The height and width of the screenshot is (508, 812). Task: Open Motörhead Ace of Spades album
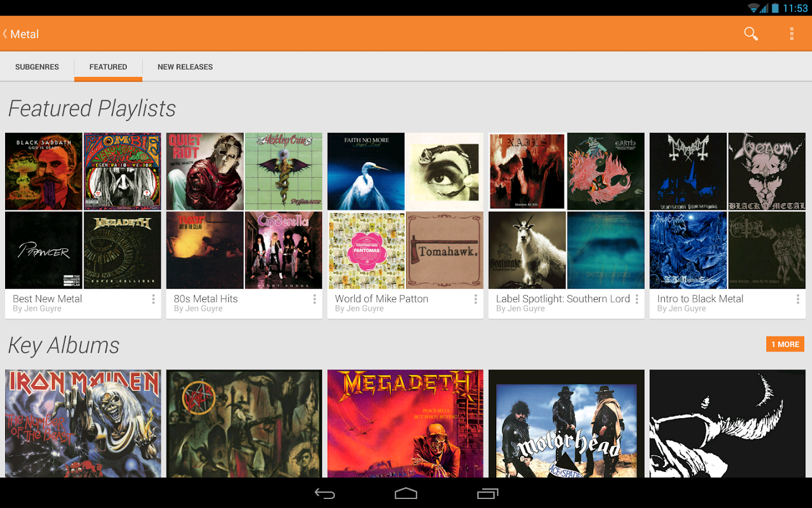[x=566, y=423]
